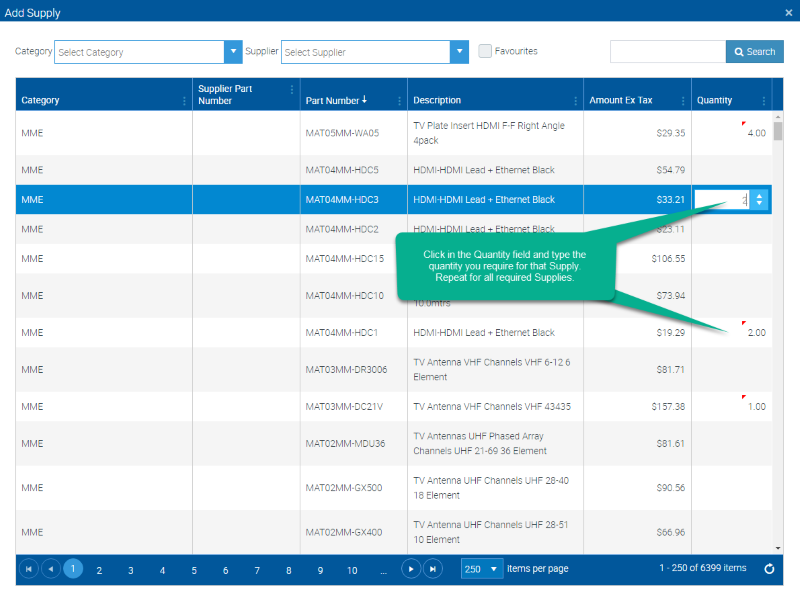Go to previous page of results

click(51, 569)
